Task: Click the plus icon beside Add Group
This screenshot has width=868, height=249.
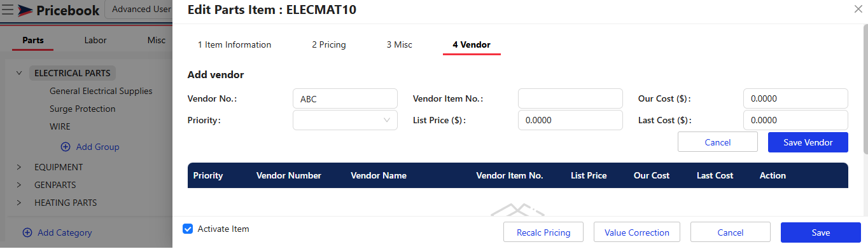Action: tap(66, 147)
